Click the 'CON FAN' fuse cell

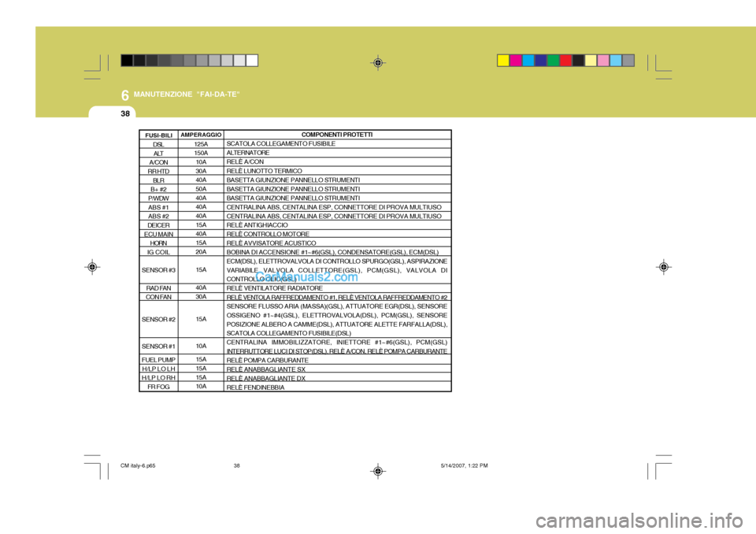(x=158, y=297)
